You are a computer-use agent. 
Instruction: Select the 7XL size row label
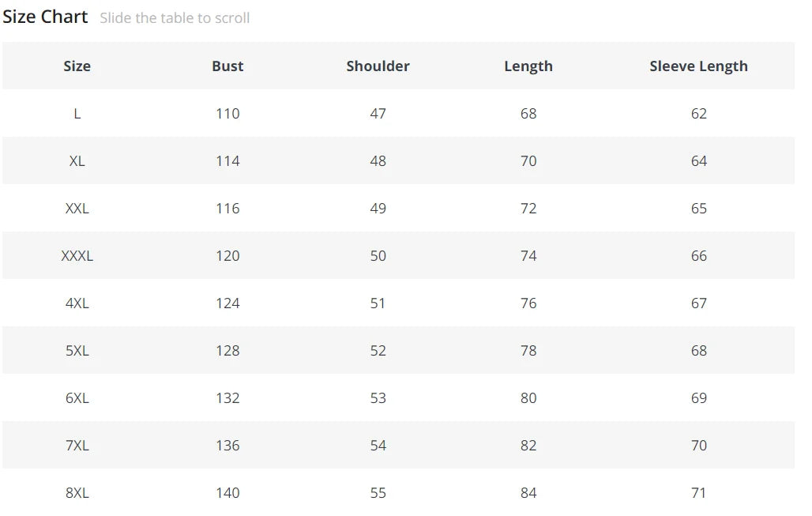(x=77, y=446)
